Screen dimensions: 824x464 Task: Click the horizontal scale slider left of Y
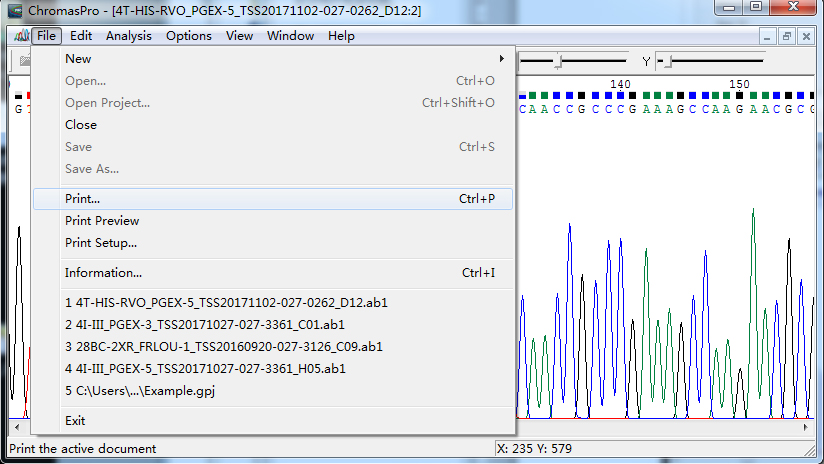click(558, 62)
